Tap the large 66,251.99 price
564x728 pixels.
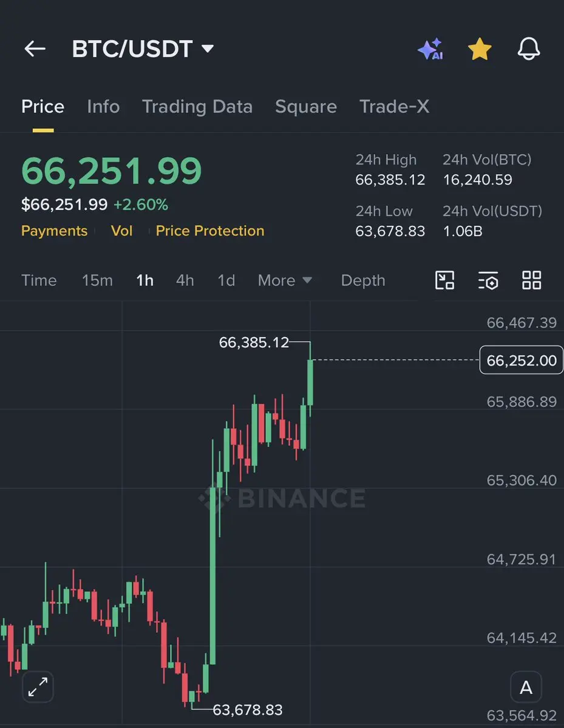click(112, 171)
